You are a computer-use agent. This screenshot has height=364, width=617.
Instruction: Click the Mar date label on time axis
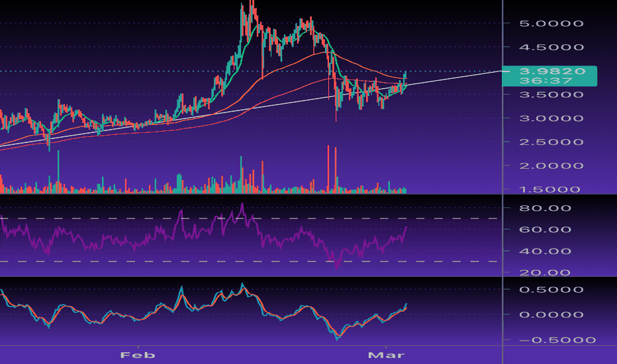click(386, 355)
